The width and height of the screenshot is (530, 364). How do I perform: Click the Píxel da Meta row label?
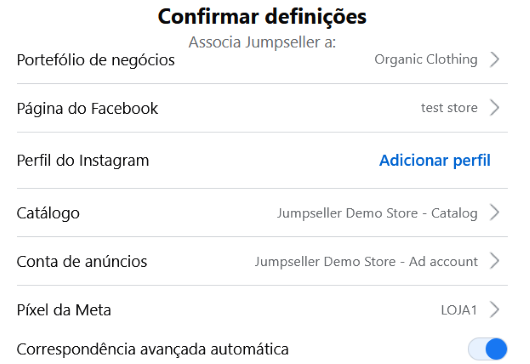(x=64, y=310)
